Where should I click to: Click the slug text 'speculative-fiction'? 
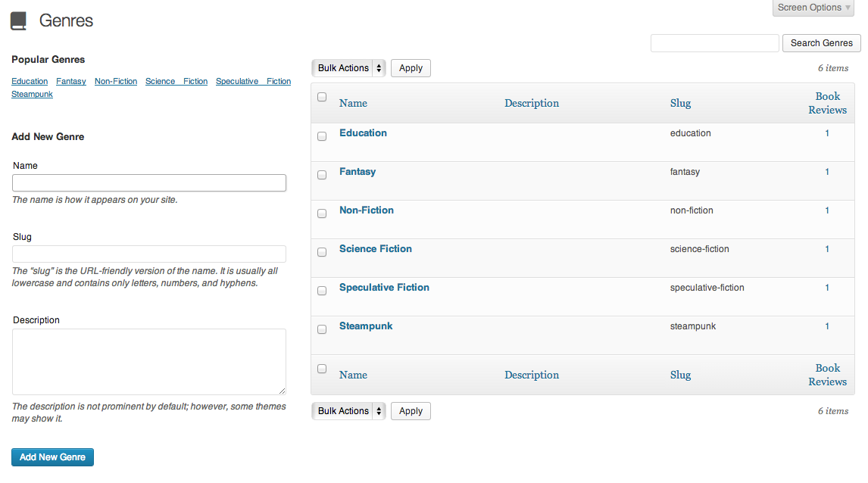click(707, 288)
